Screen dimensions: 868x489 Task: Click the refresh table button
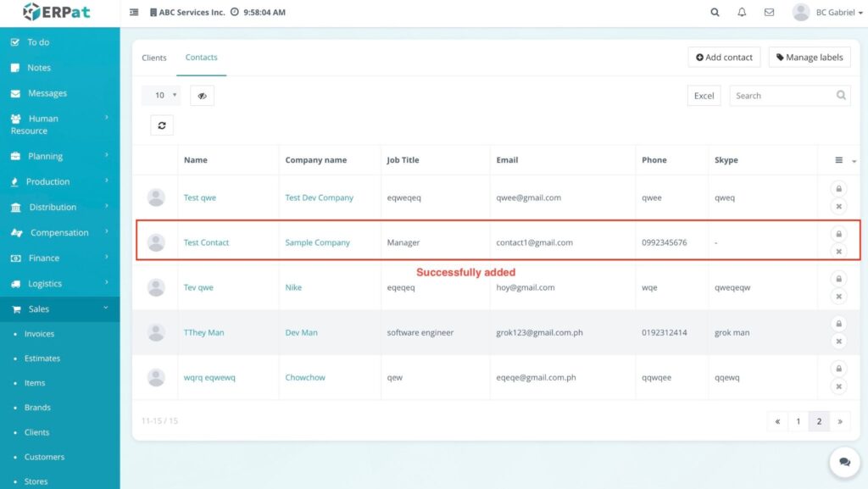(x=161, y=125)
